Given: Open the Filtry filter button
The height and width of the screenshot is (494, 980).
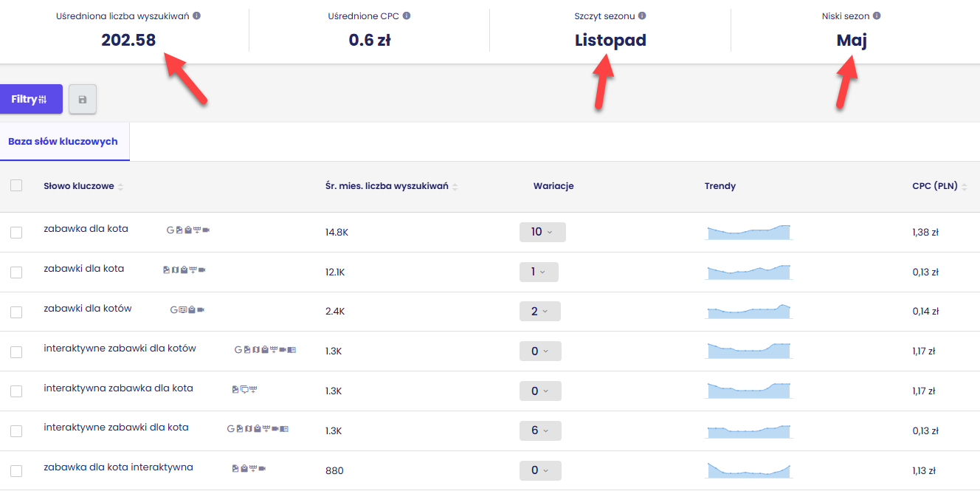Looking at the screenshot, I should coord(30,99).
